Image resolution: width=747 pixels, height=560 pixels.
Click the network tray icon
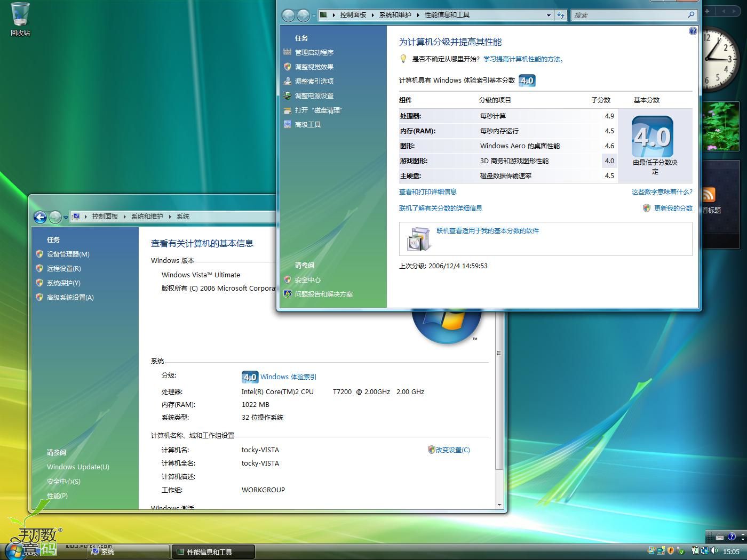(704, 551)
